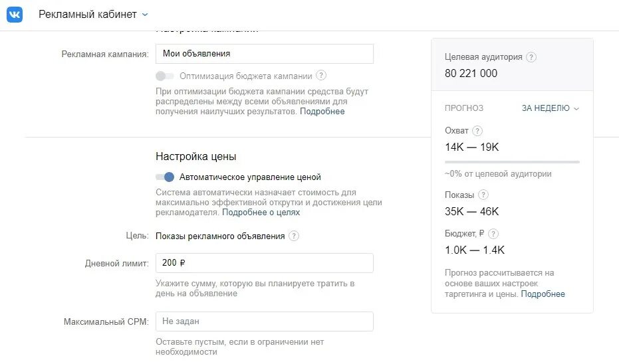Viewport: 619px width, 364px height.
Task: Click the Дневной лимит input field
Action: 265,263
